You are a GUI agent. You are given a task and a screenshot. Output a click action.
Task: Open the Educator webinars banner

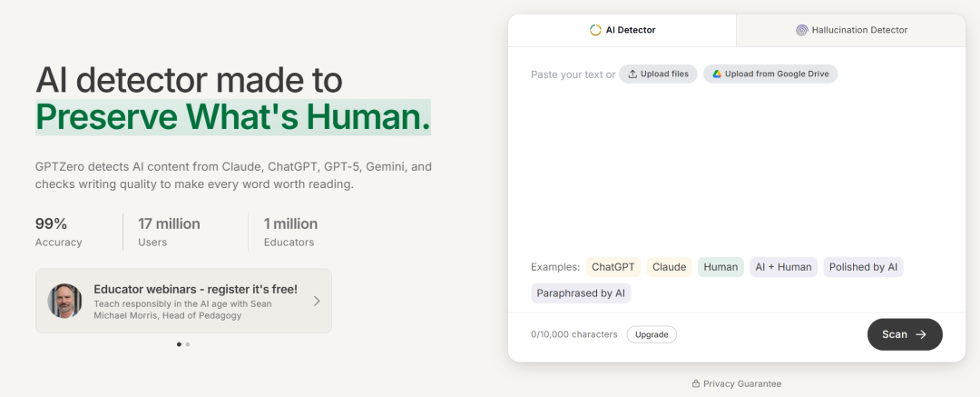pyautogui.click(x=183, y=302)
